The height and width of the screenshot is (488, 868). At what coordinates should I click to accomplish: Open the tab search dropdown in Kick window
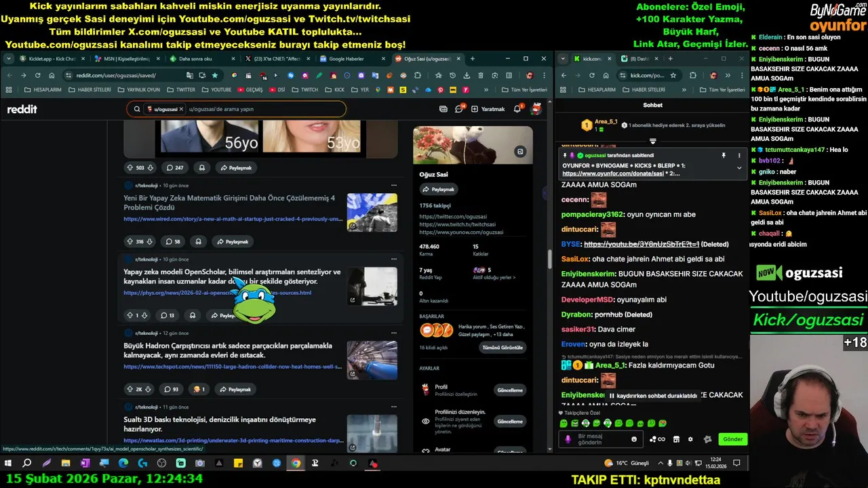tap(563, 59)
